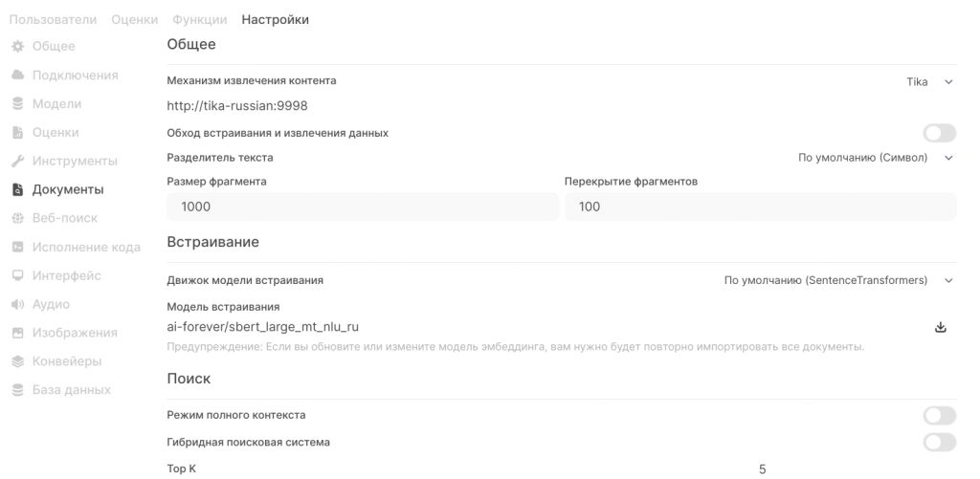Enable Режим полного контекста switch
The width and height of the screenshot is (980, 479).
pyautogui.click(x=940, y=415)
